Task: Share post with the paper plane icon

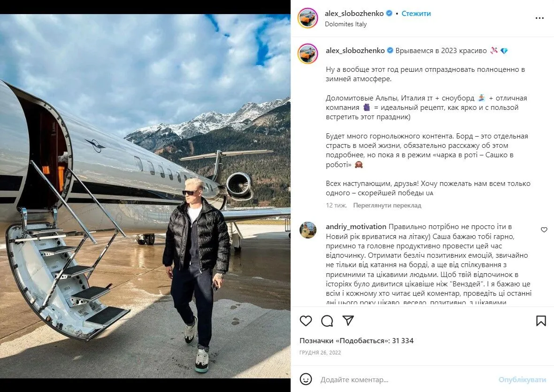Action: coord(348,321)
